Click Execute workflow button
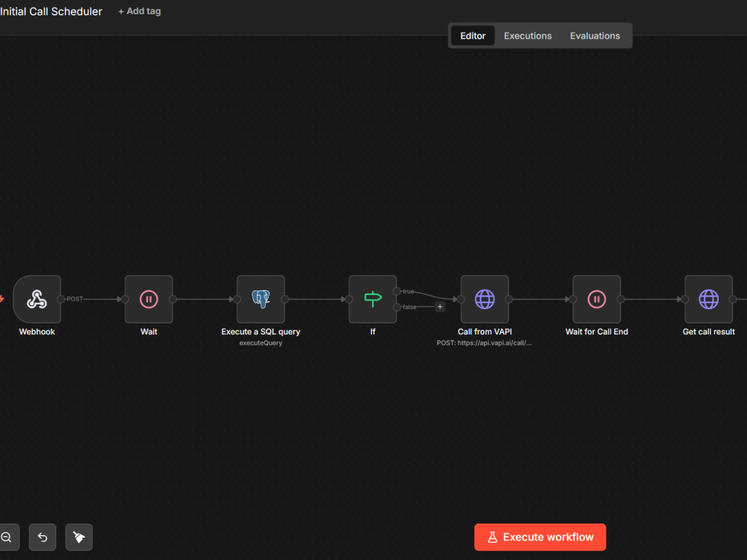747x560 pixels. pos(540,537)
